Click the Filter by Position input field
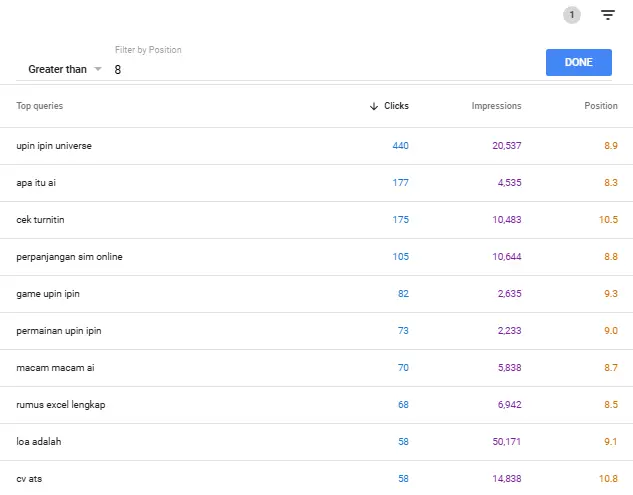Screen dimensions: 633x495 point(320,70)
